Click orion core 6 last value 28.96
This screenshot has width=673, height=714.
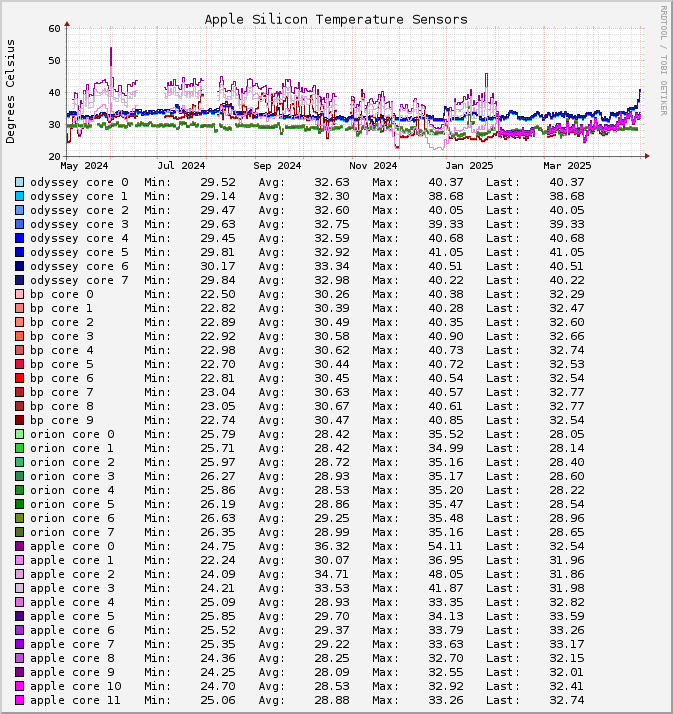567,518
